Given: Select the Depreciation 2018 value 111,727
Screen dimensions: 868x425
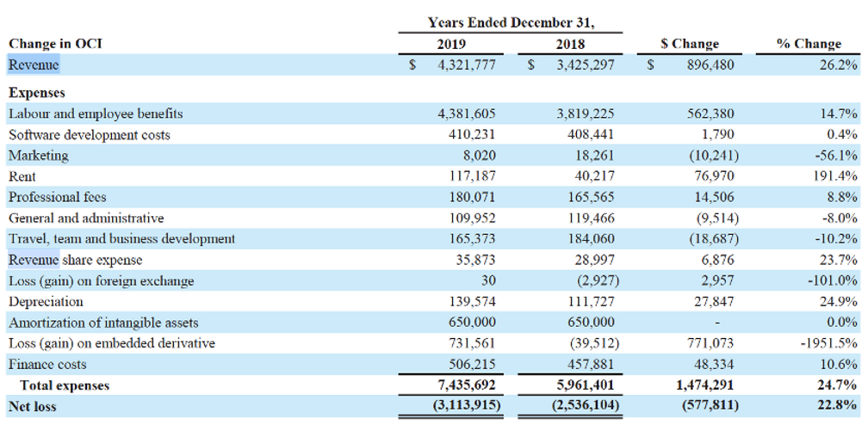Looking at the screenshot, I should point(592,302).
